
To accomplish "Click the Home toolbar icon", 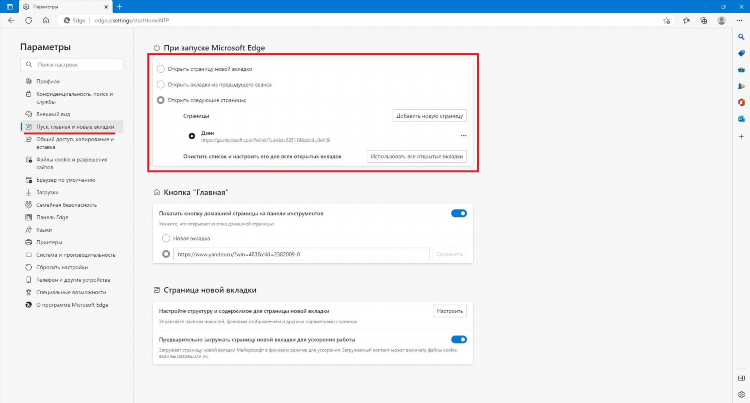I will pos(46,21).
